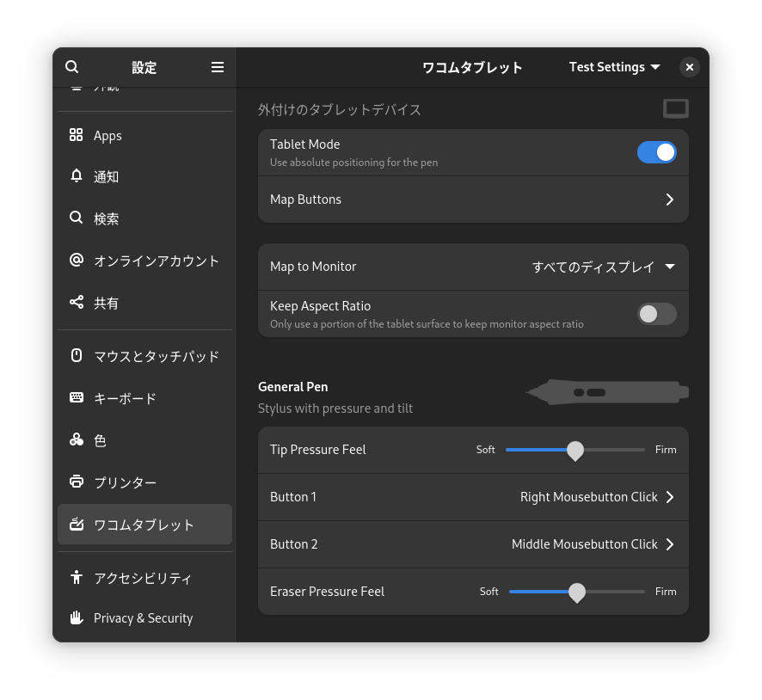Click the accessibility person icon
Viewport: 762px width, 700px height.
pyautogui.click(x=77, y=577)
